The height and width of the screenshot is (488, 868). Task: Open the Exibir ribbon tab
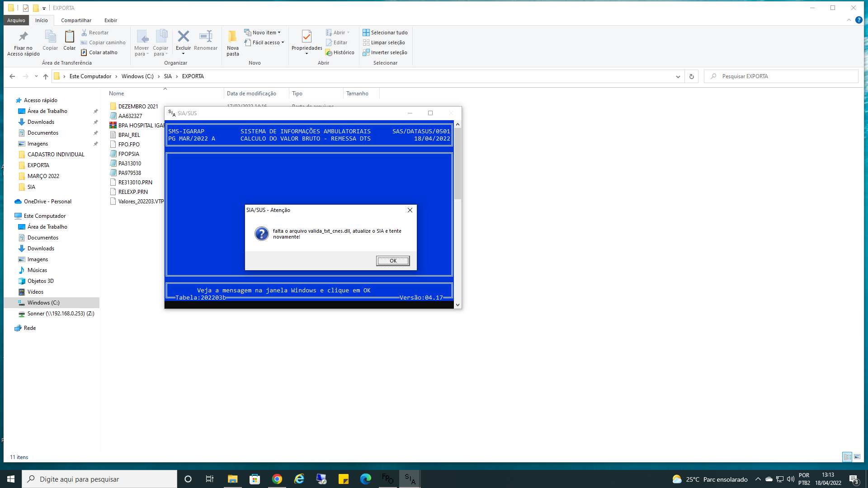click(x=110, y=20)
